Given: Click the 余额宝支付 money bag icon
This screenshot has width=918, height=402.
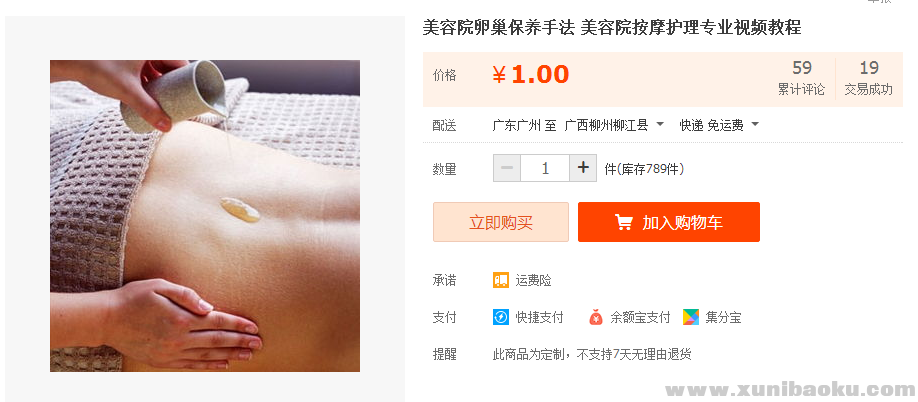Looking at the screenshot, I should tap(595, 317).
